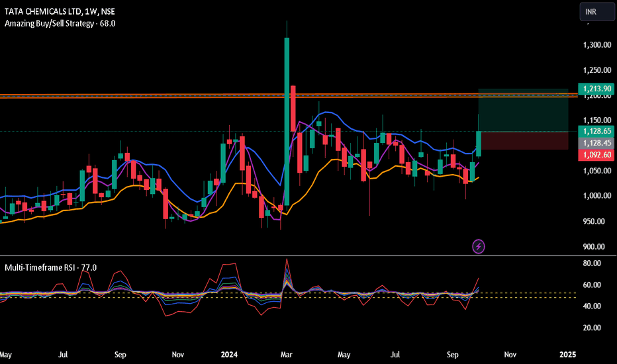617x364 pixels.
Task: Click the 80.00 RSI axis label
Action: click(x=592, y=263)
